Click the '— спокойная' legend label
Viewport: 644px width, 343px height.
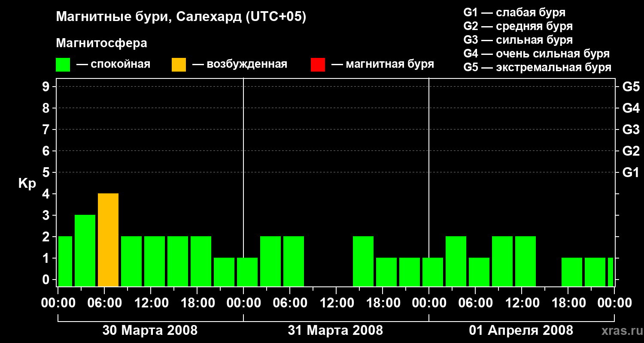click(113, 64)
